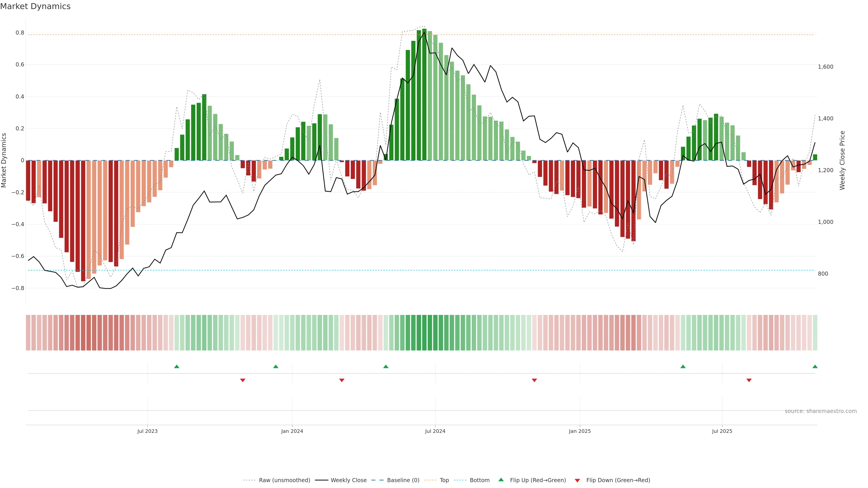The width and height of the screenshot is (868, 488).
Task: Click the first green flip-up triangle marker
Action: pos(177,366)
